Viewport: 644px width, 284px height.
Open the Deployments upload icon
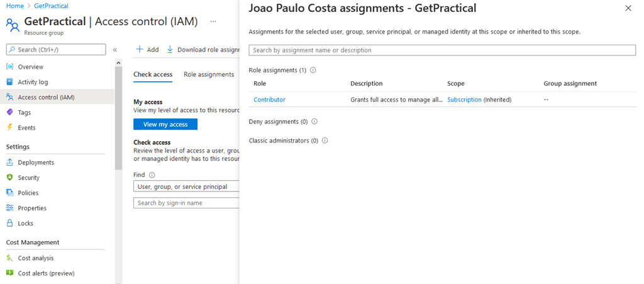10,162
